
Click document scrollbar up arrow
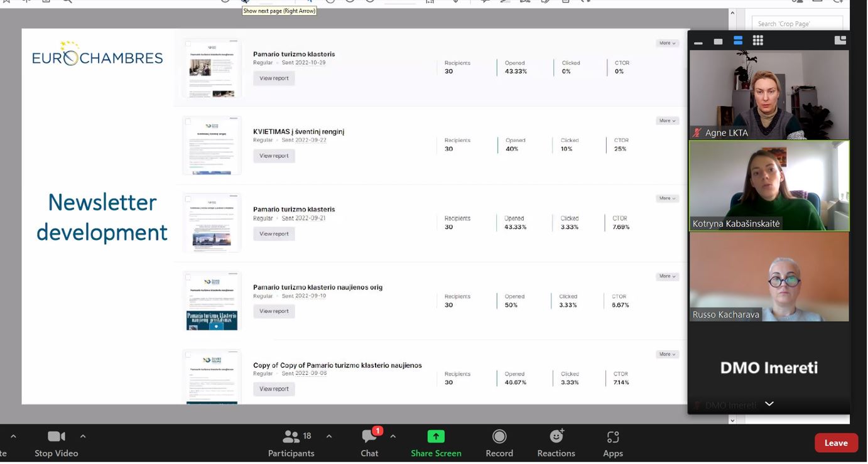pos(732,13)
